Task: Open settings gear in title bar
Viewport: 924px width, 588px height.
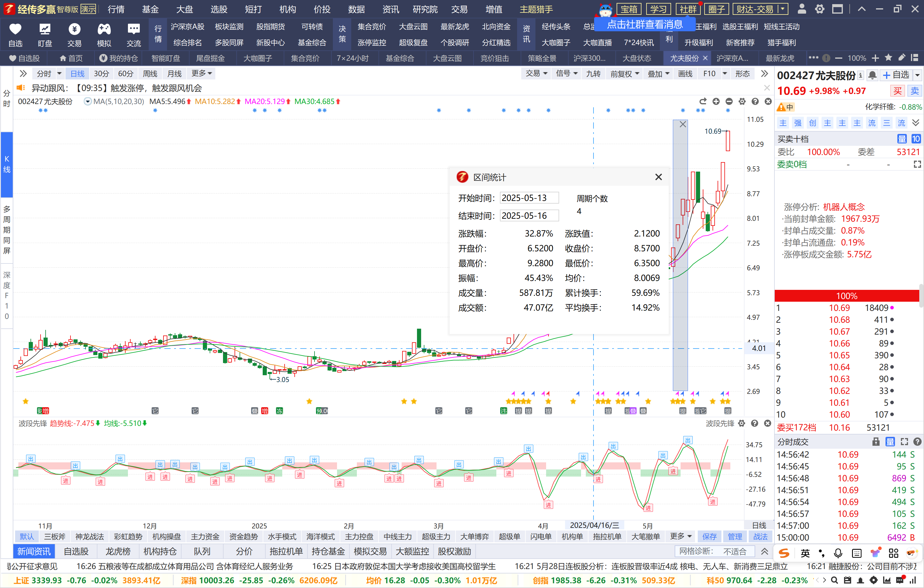Action: [820, 9]
